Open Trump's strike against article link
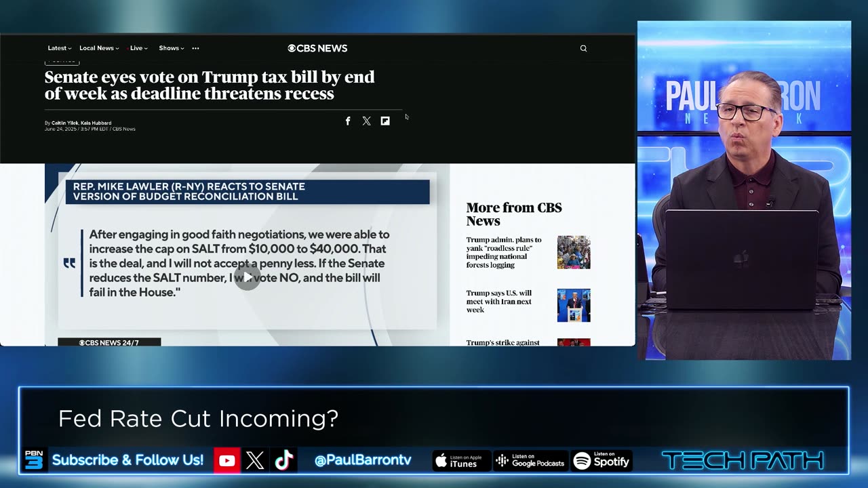The image size is (868, 488). [x=502, y=342]
